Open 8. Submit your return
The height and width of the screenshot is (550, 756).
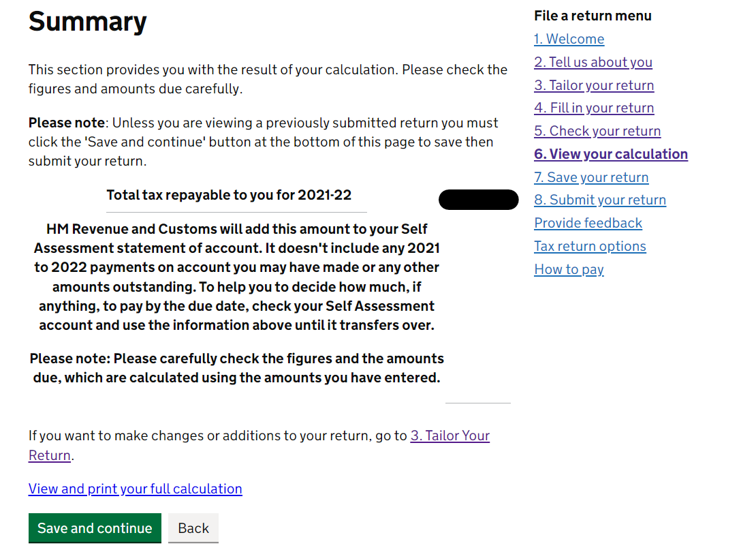[600, 200]
